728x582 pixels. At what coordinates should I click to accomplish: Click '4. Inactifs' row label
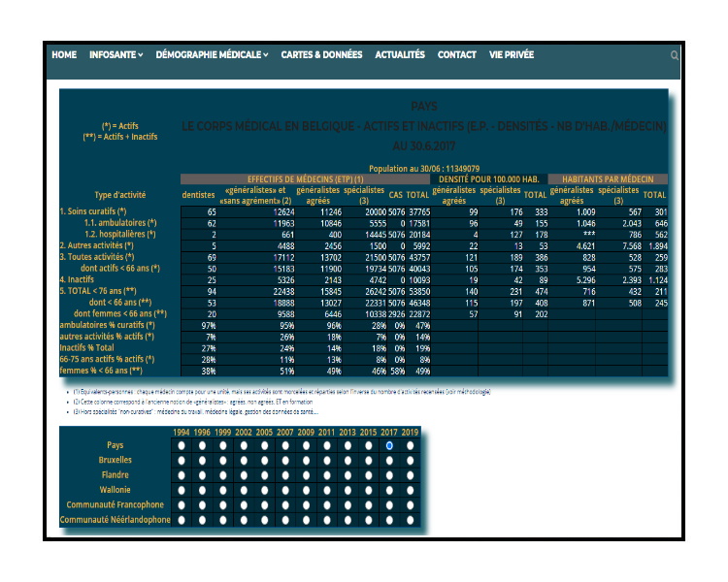pyautogui.click(x=77, y=279)
